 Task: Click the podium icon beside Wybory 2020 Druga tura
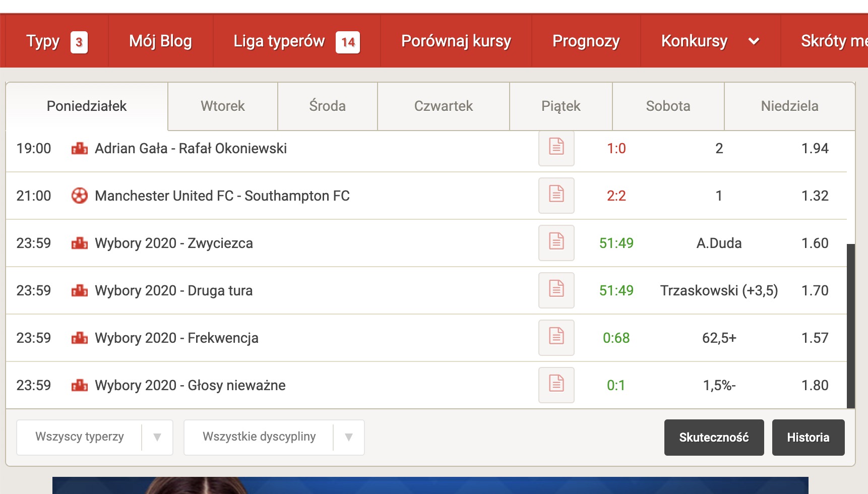(x=80, y=290)
